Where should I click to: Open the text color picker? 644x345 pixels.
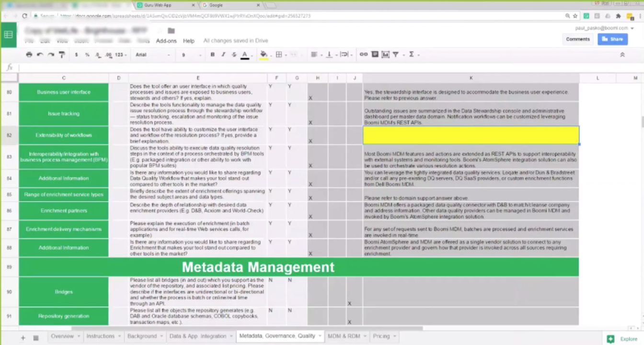pyautogui.click(x=245, y=55)
